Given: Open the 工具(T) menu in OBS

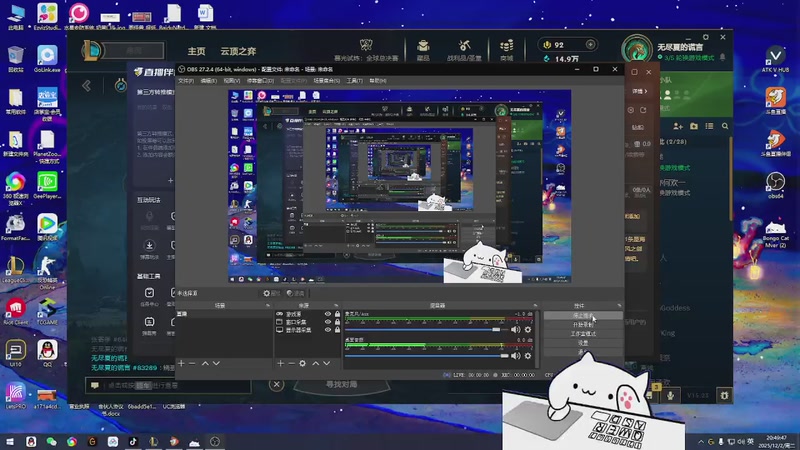Looking at the screenshot, I should click(x=355, y=81).
